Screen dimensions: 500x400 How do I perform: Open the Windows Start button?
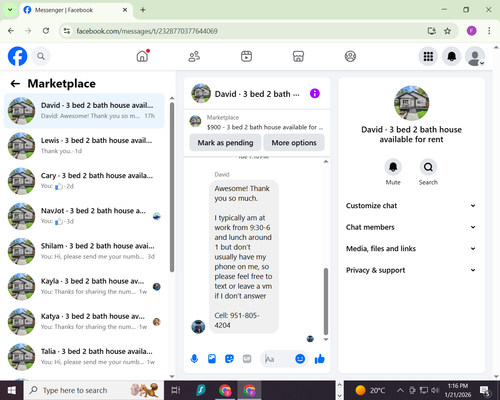pos(11,390)
